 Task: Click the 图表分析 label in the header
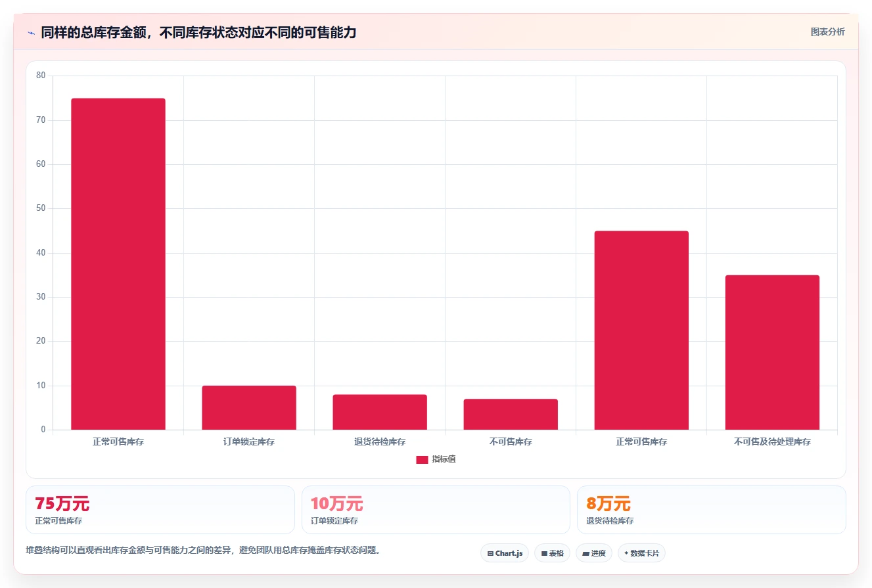(x=827, y=32)
